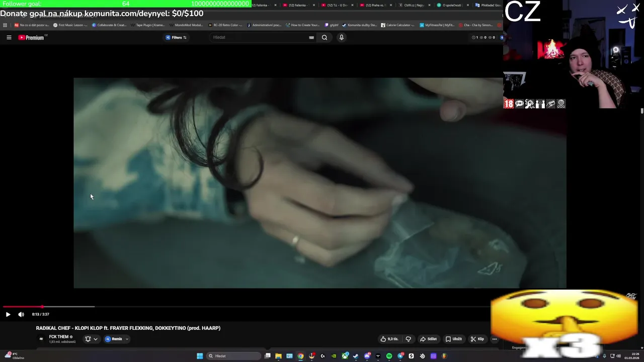Switch to the first Fallenka browser tab
This screenshot has width=644, height=362.
click(262, 5)
